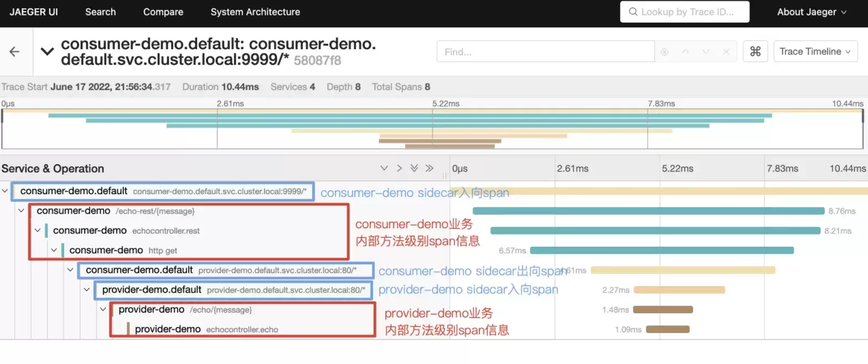Expand one level using the down chevron
This screenshot has height=364, width=868.
pyautogui.click(x=384, y=168)
